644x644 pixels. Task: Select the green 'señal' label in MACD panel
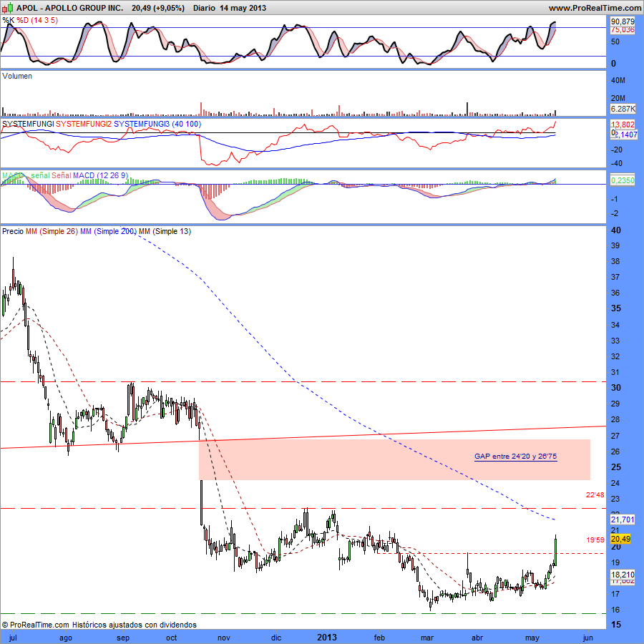tap(40, 175)
